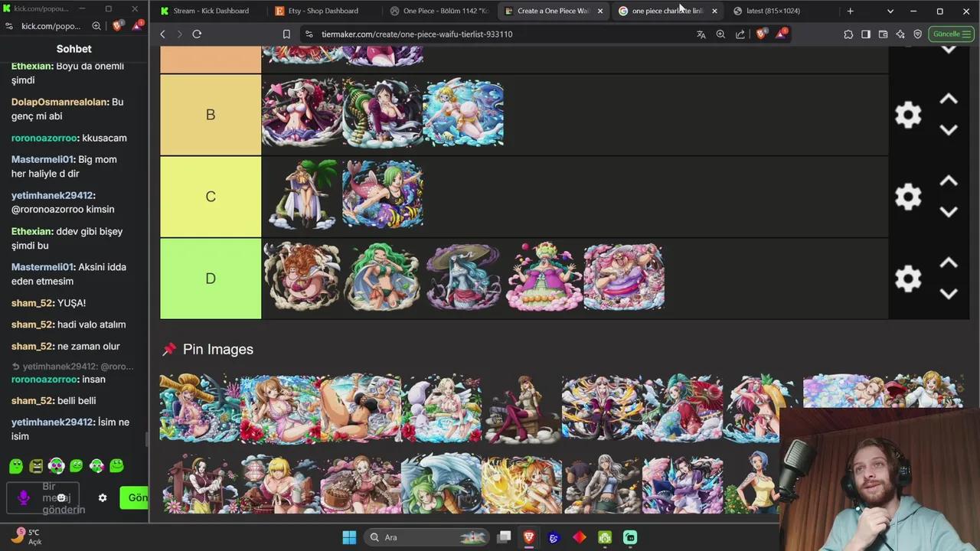Click the chat settings gear beside the message box
The width and height of the screenshot is (980, 551).
click(x=103, y=497)
